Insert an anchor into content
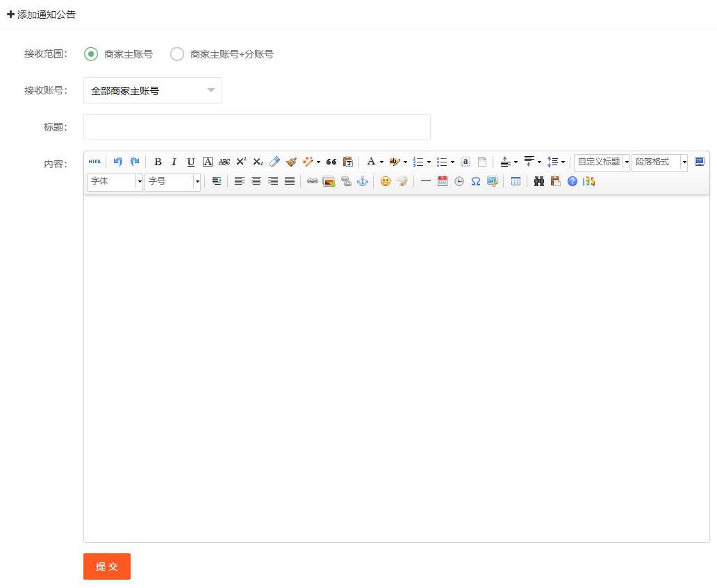Viewport: 717px width, 588px height. point(362,181)
